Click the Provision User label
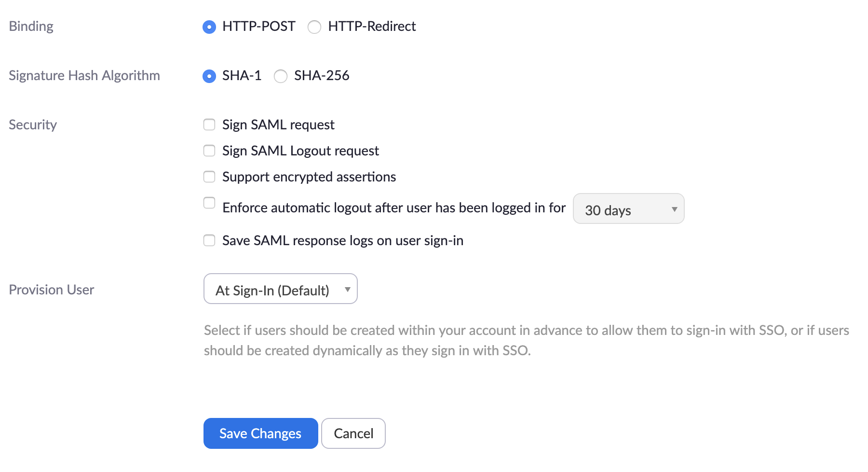Screen dimensions: 868x472 click(51, 289)
